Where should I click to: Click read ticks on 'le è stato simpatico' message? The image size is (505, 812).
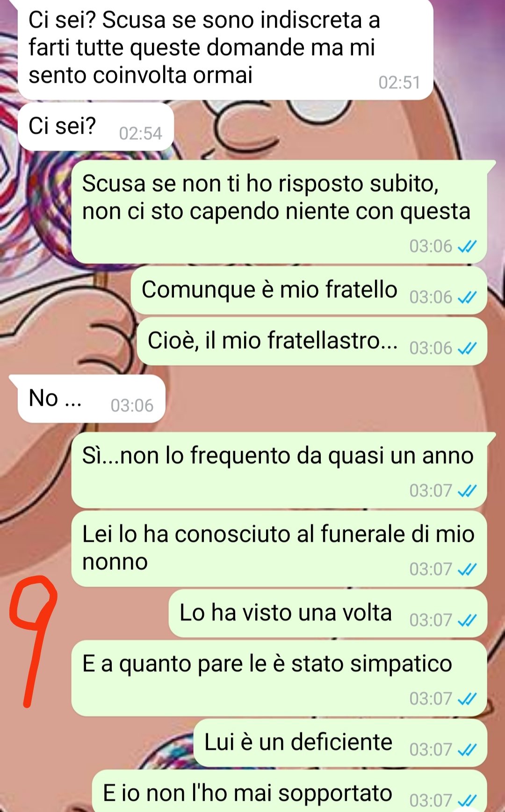[x=467, y=699]
